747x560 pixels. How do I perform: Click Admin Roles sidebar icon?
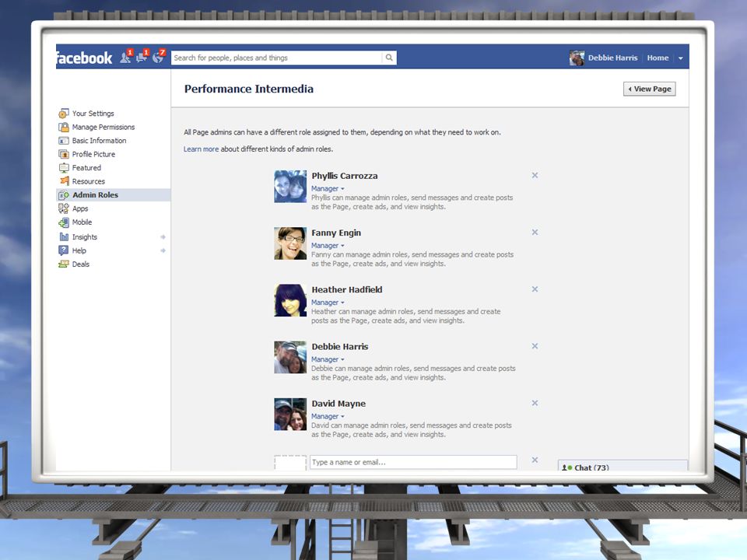[x=63, y=194]
